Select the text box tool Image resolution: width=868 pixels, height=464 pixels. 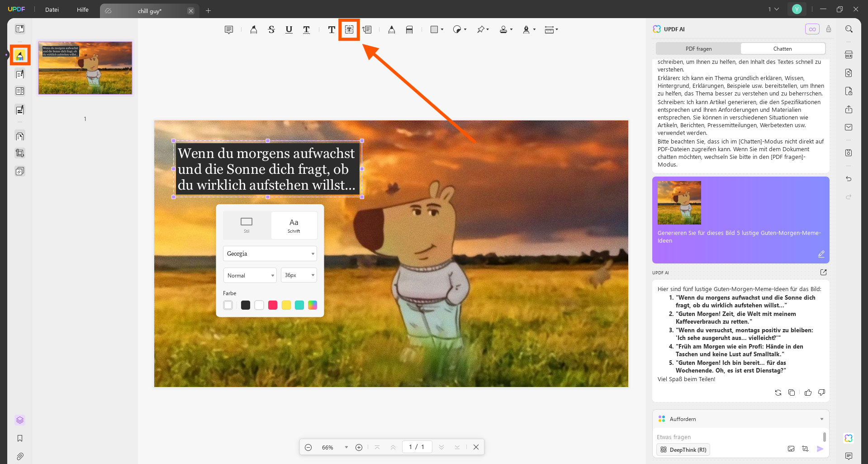349,30
